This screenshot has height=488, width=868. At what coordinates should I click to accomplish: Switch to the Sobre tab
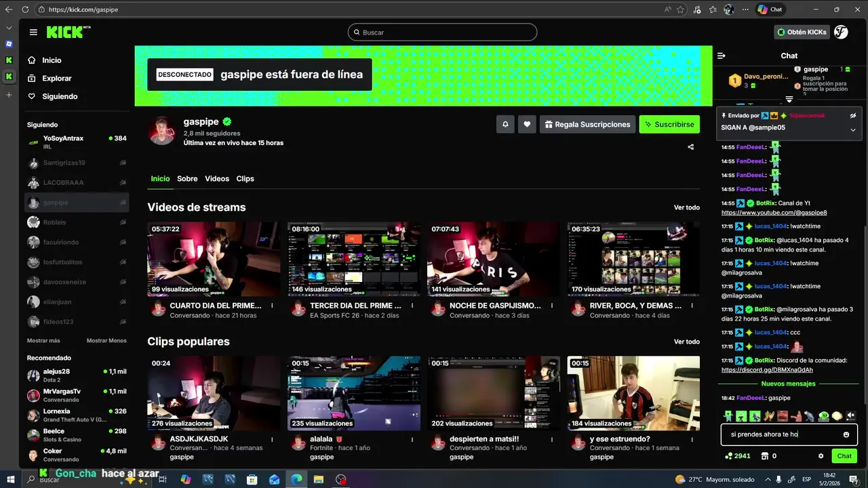tap(187, 179)
